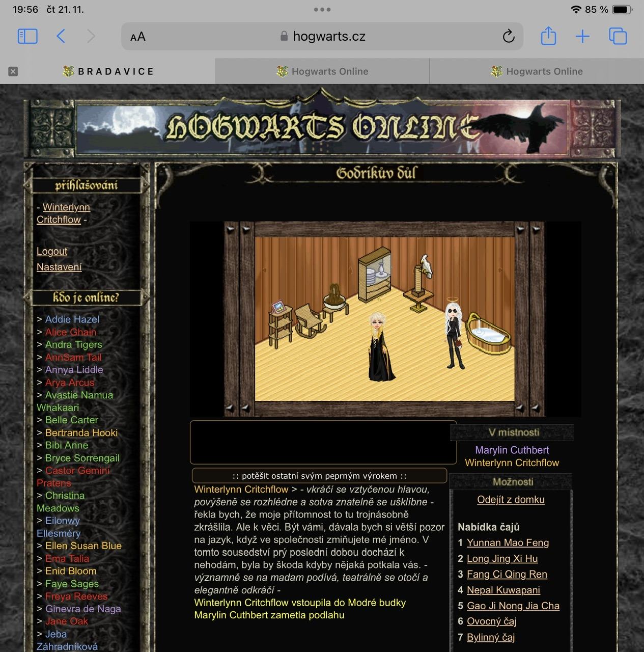This screenshot has height=652, width=644.
Task: Click the chat message input box
Action: [x=323, y=442]
